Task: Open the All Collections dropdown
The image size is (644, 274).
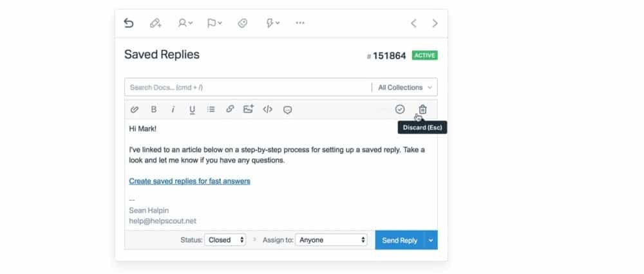Action: point(404,87)
